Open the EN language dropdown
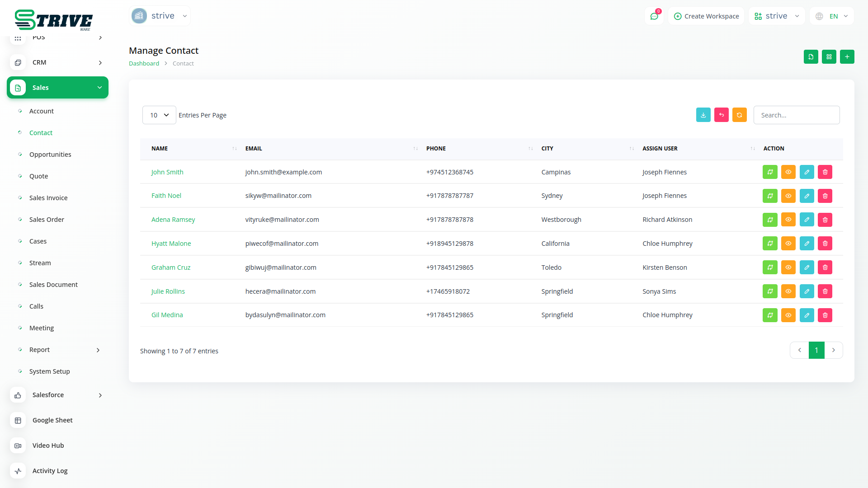Image resolution: width=868 pixels, height=488 pixels. [x=832, y=16]
